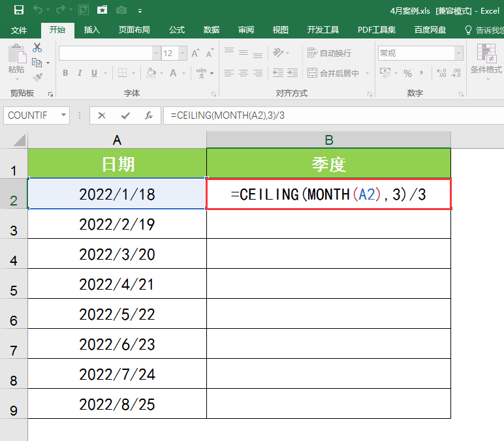Click the wén phonetic guide icon

click(202, 73)
